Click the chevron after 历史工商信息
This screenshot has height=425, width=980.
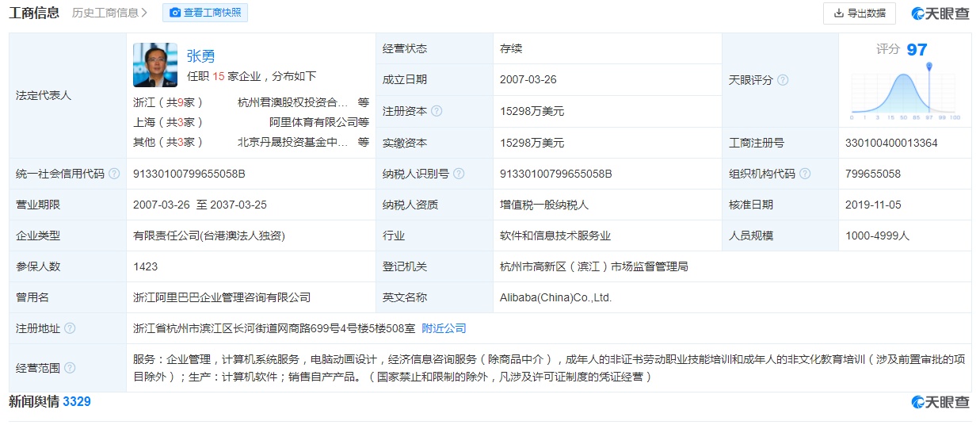point(144,13)
